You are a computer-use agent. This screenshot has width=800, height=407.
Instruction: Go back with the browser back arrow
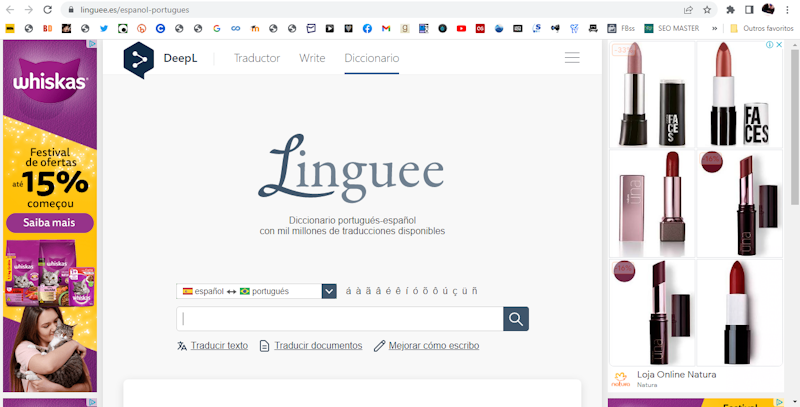click(x=10, y=10)
